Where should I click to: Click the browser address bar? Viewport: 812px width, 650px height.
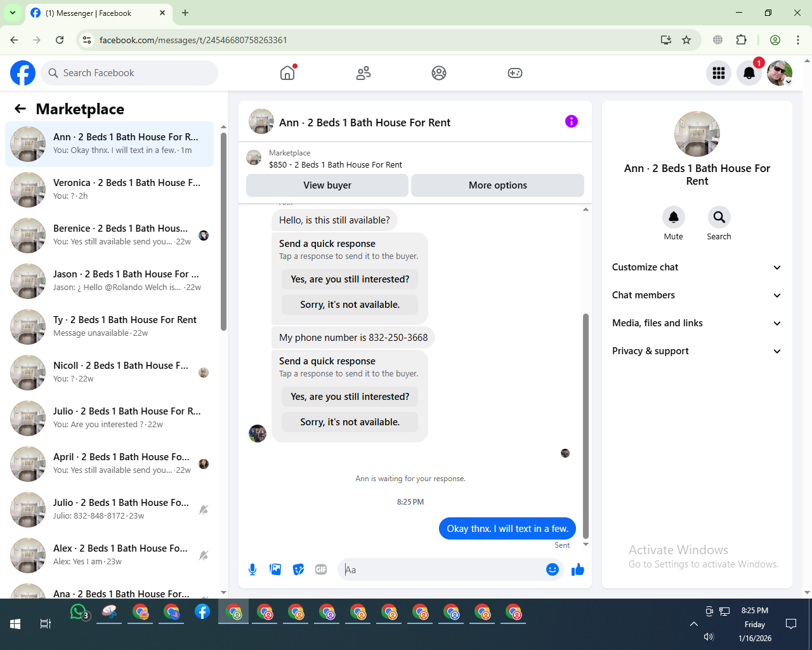374,40
